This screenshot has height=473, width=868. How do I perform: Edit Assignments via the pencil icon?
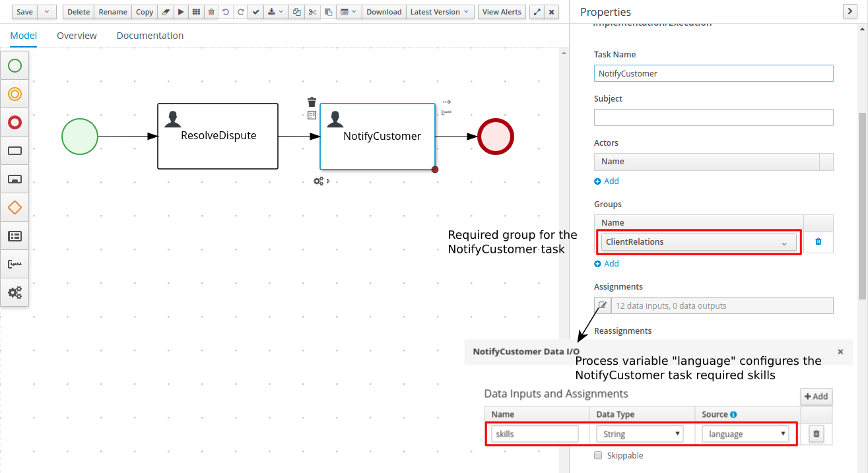point(603,305)
